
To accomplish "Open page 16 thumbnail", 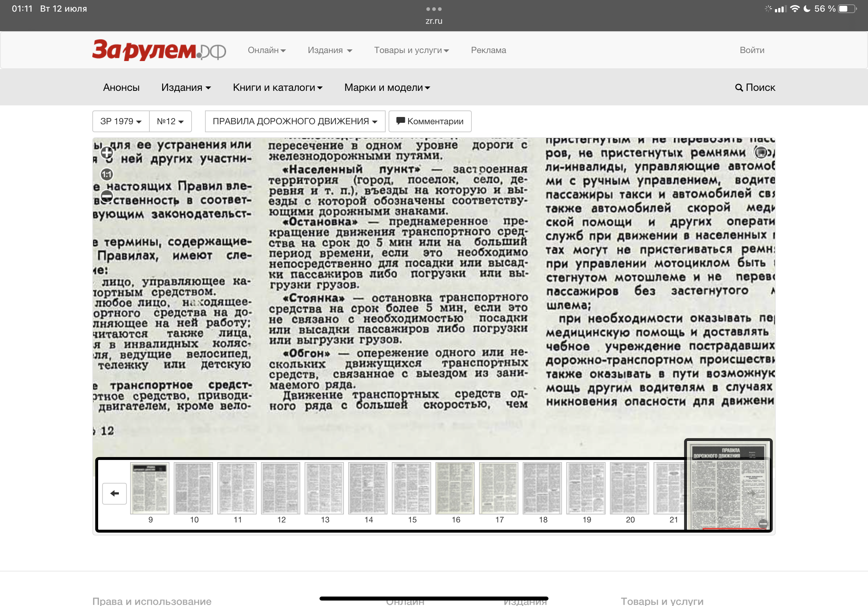I will (x=455, y=488).
